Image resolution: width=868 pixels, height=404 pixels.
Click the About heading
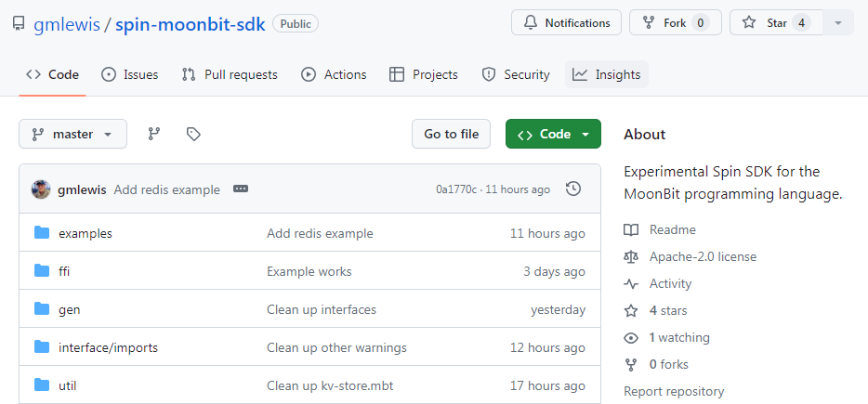pos(644,135)
